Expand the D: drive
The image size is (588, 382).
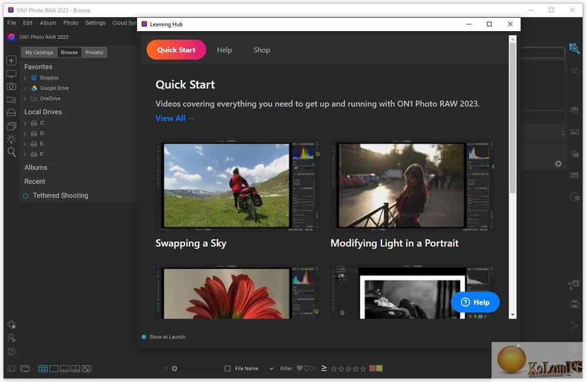point(25,133)
